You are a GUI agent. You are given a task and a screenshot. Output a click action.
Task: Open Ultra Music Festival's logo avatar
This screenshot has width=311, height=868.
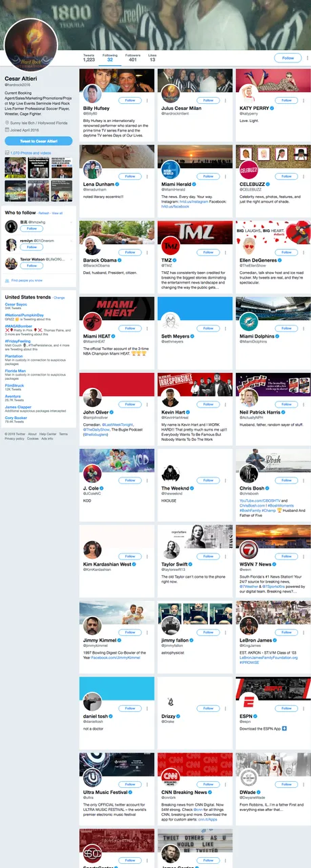coord(92,778)
